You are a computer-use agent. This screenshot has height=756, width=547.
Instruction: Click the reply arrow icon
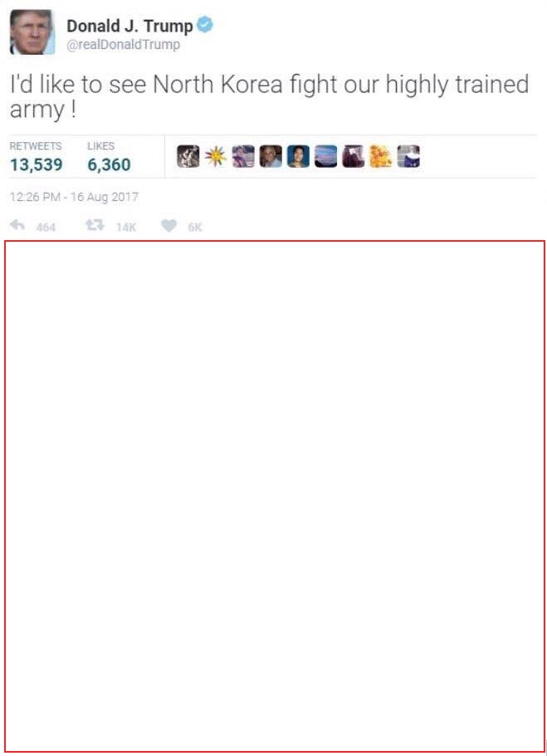[x=17, y=225]
